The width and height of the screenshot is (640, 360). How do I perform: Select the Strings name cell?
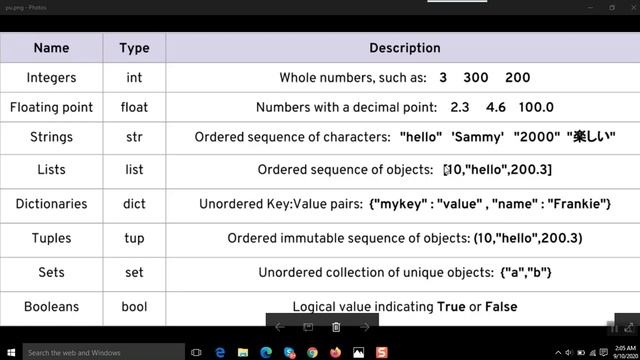(51, 137)
